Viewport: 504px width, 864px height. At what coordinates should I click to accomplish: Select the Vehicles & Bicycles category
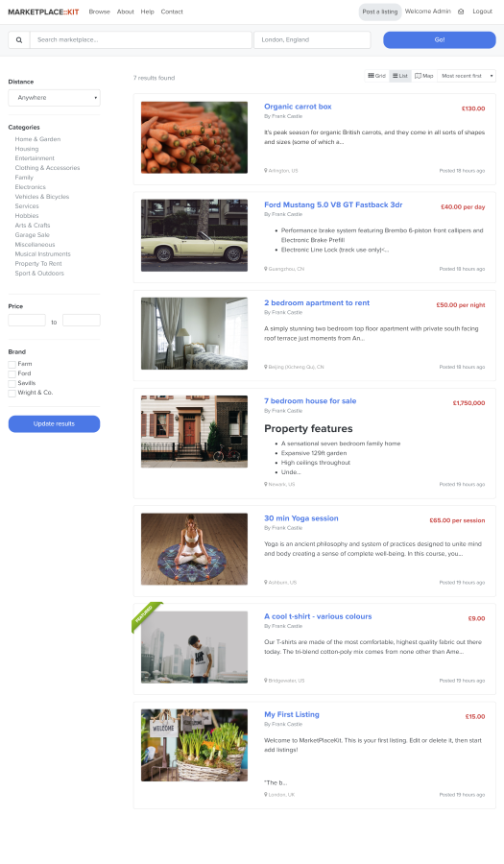pos(42,197)
